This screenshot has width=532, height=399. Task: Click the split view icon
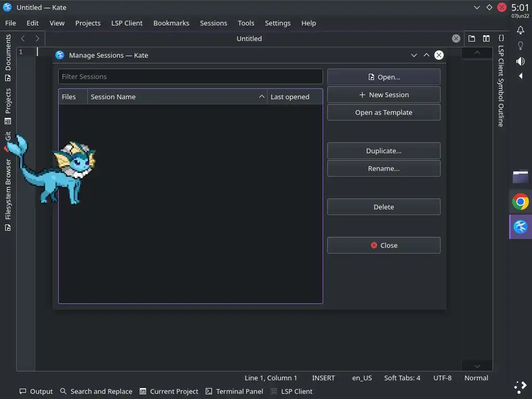[x=486, y=38]
